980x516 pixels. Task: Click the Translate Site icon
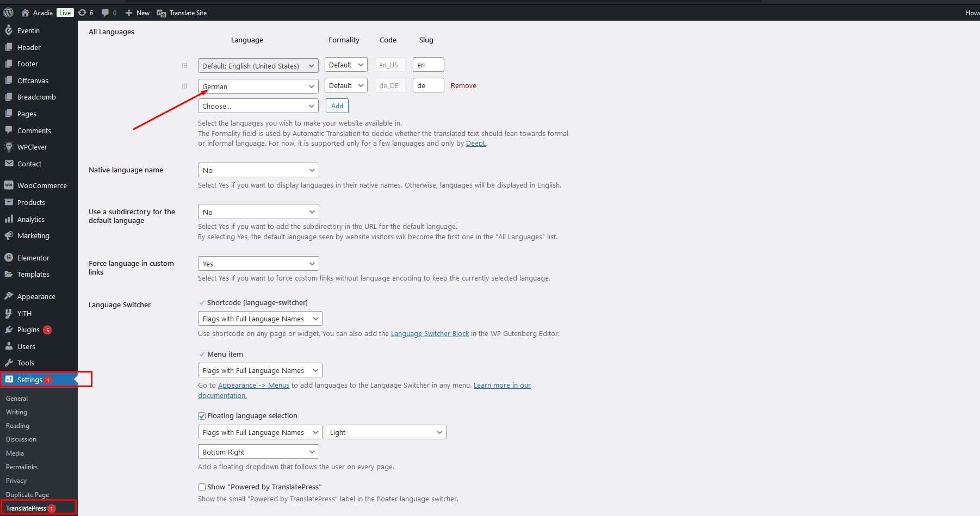(x=162, y=13)
